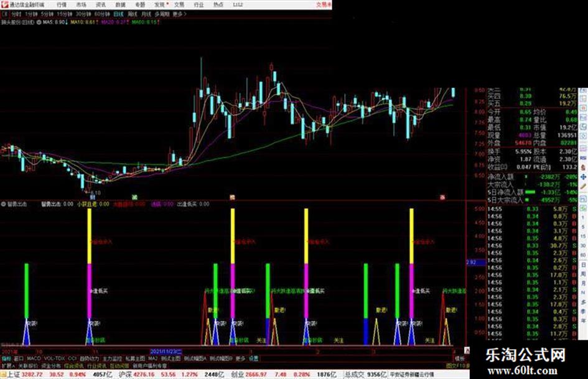Image resolution: width=588 pixels, height=379 pixels.
Task: Click the 30 minute shortcut in right sidebar
Action: coord(583,246)
